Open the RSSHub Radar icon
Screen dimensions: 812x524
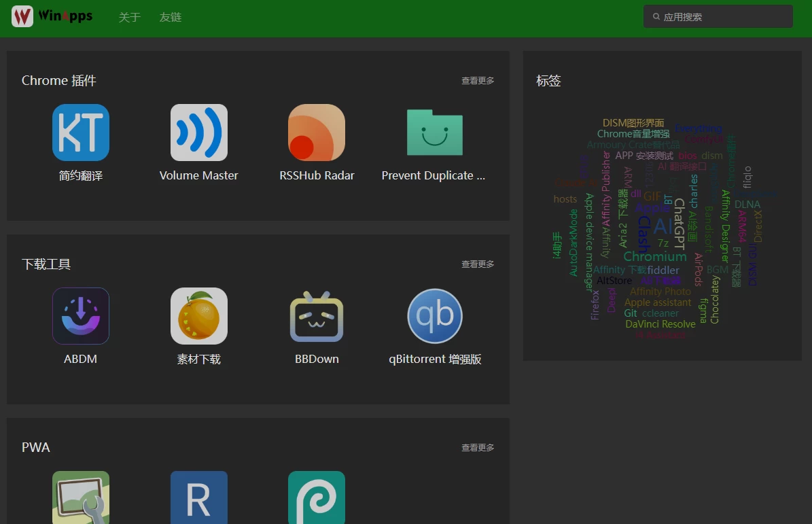click(317, 133)
